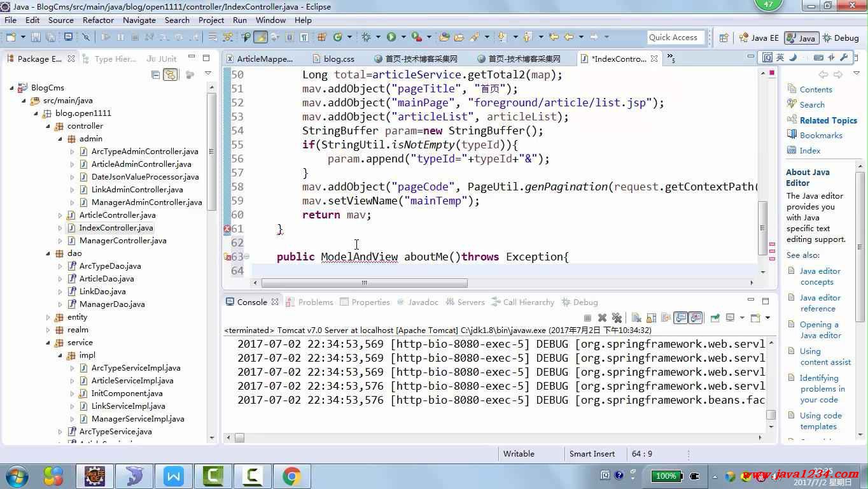Toggle Scroll Lock in Console toolbar
Viewport: 868px width, 489px height.
click(x=651, y=318)
